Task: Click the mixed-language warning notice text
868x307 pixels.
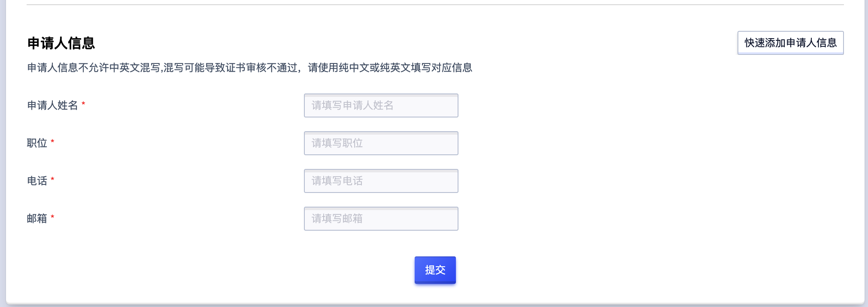Action: click(249, 67)
